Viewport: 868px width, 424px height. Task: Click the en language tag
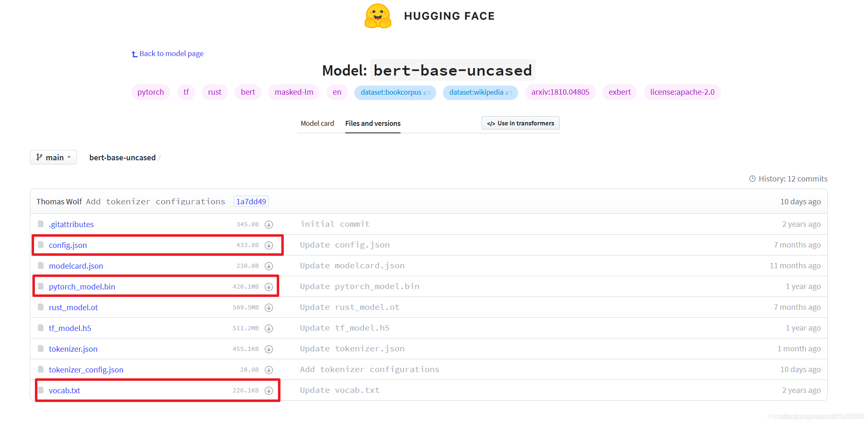(337, 92)
